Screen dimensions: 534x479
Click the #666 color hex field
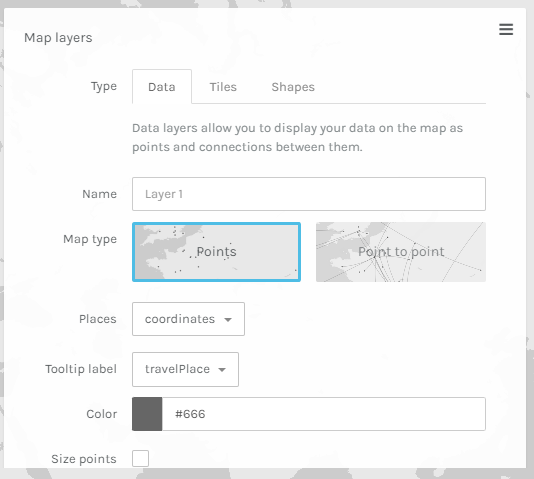click(324, 414)
